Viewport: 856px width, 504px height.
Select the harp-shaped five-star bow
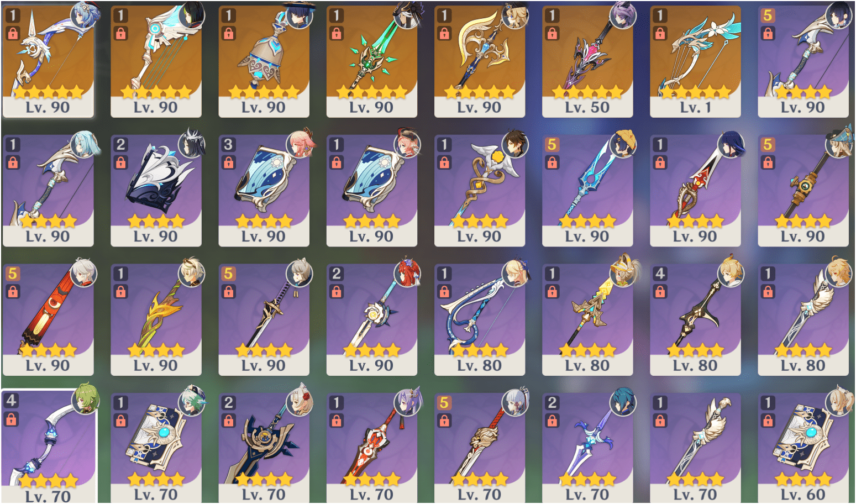click(x=156, y=61)
